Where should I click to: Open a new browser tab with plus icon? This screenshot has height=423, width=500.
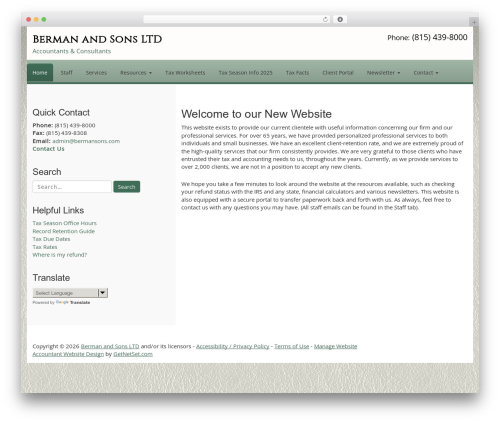coord(474,22)
